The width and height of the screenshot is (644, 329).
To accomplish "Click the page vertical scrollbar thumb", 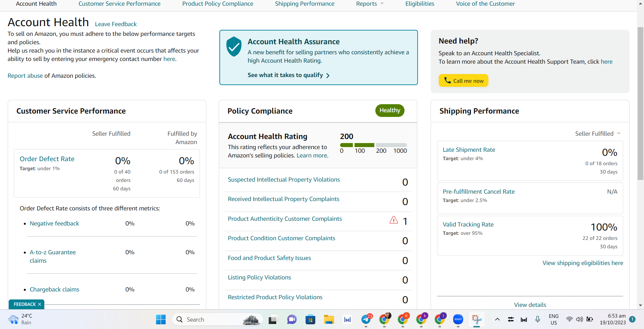I will [640, 104].
